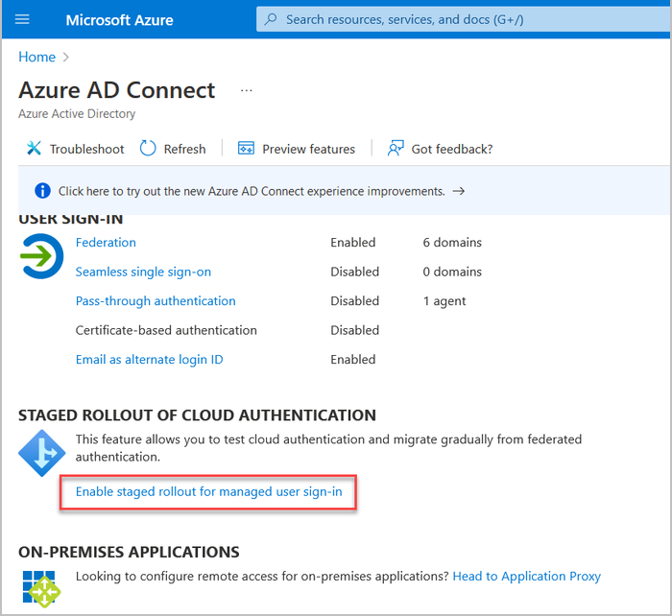Click the search magnifier icon
This screenshot has height=616, width=672.
point(271,19)
